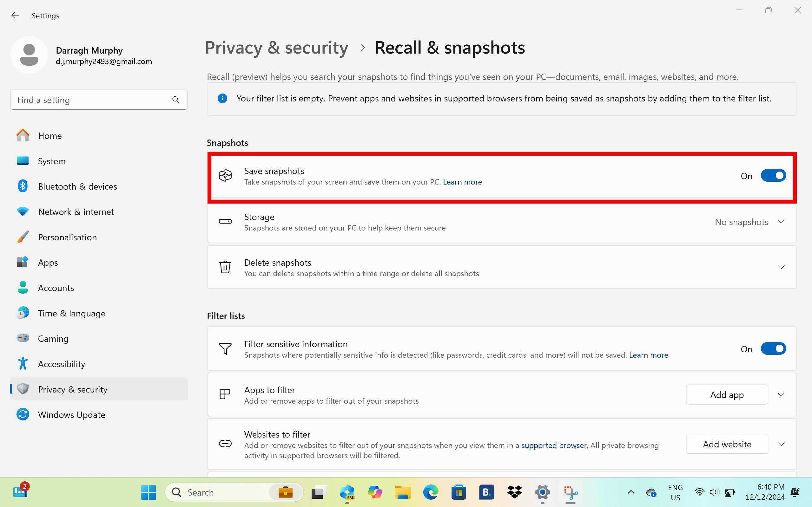Click the Windows Start button
Viewport: 812px width, 507px height.
[x=148, y=492]
